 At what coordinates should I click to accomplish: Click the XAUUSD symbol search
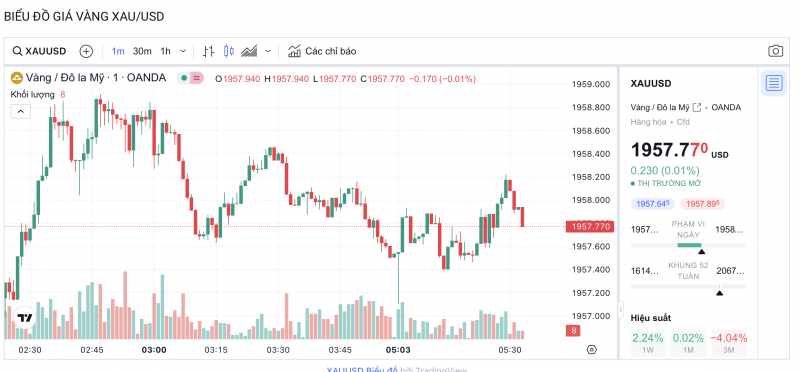[40, 51]
